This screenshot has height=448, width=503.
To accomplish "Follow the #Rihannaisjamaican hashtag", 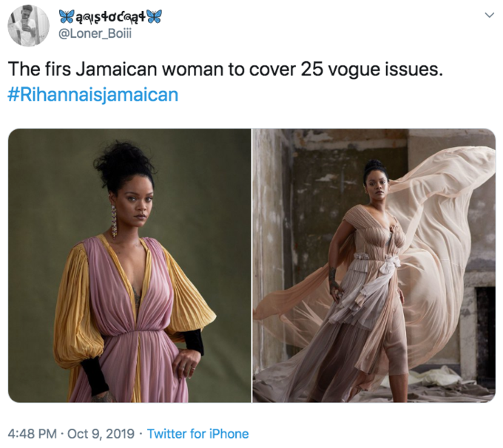I will pyautogui.click(x=93, y=95).
